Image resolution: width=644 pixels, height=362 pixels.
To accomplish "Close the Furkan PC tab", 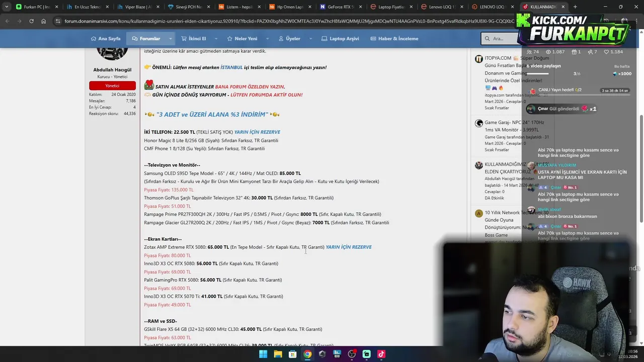I will point(57,7).
